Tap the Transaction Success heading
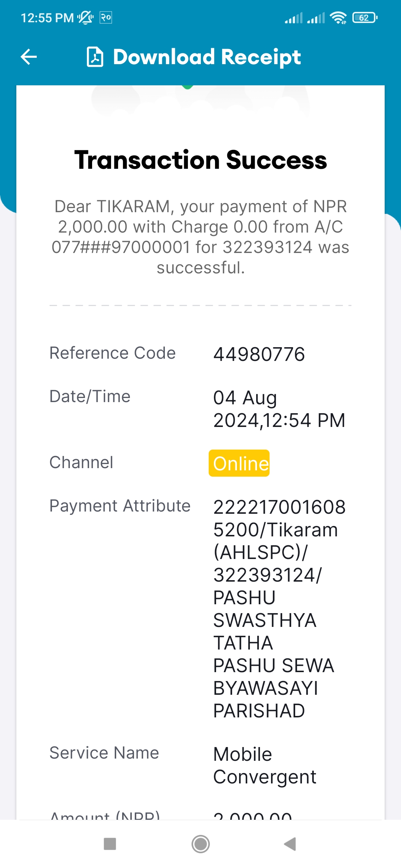Screen dimensions: 401x868 click(x=200, y=160)
